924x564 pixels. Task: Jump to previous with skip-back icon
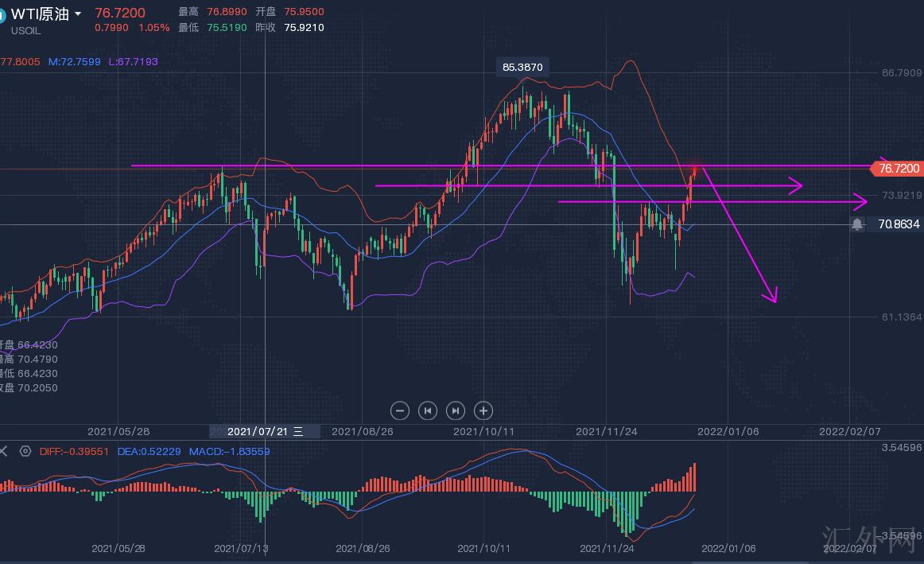click(428, 410)
